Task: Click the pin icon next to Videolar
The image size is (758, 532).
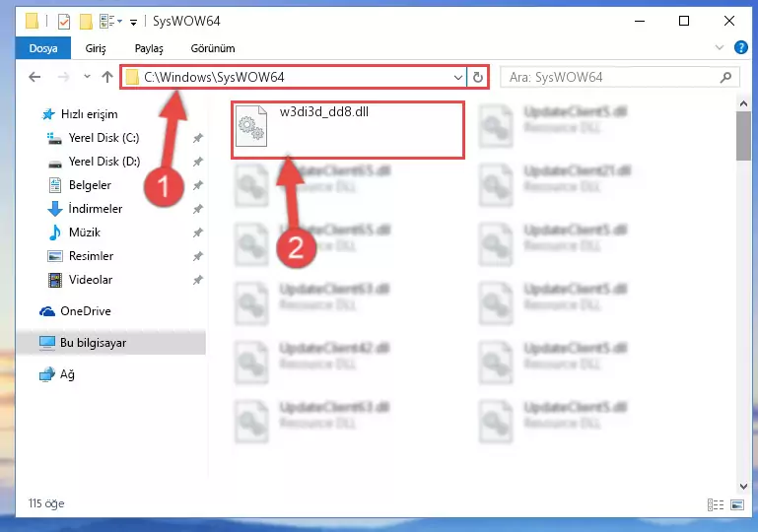Action: 198,280
